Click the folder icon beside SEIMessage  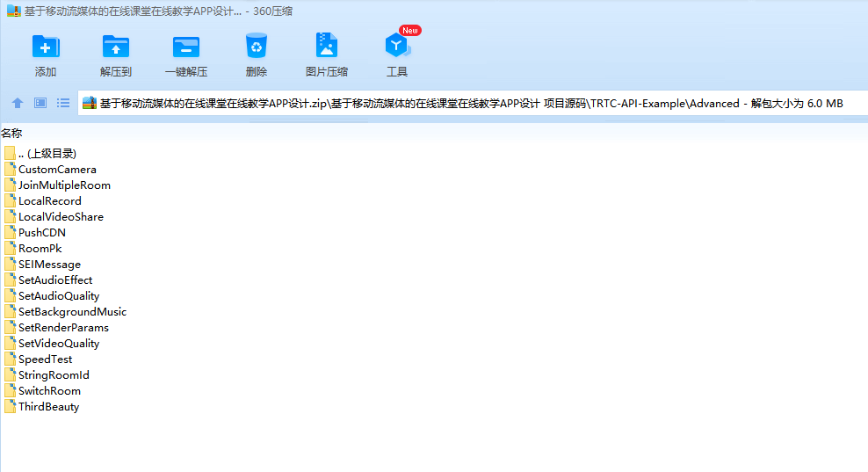click(10, 264)
